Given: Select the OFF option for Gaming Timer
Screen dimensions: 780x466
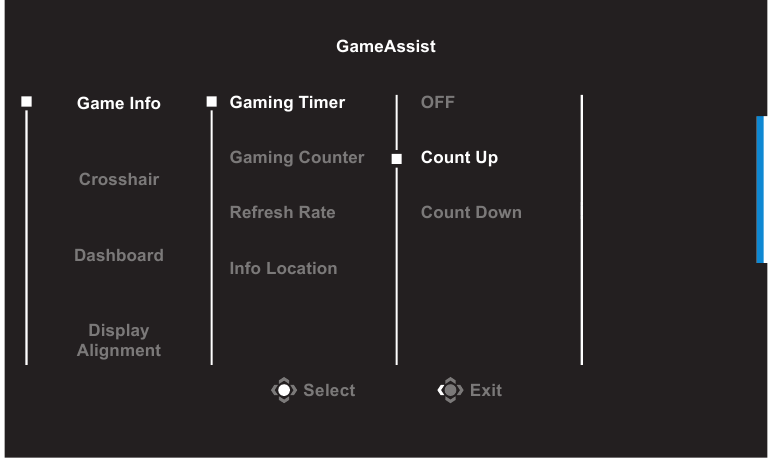Looking at the screenshot, I should [x=438, y=102].
